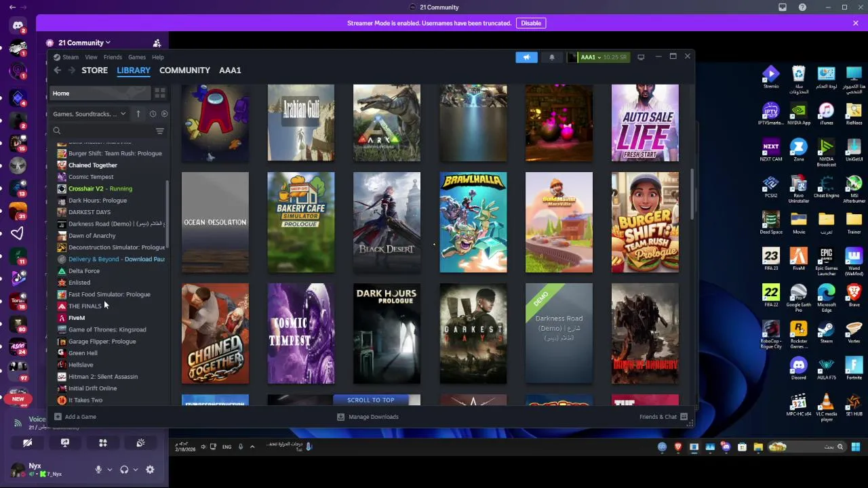Image resolution: width=868 pixels, height=488 pixels.
Task: Disable Streamer Mode
Action: (531, 23)
